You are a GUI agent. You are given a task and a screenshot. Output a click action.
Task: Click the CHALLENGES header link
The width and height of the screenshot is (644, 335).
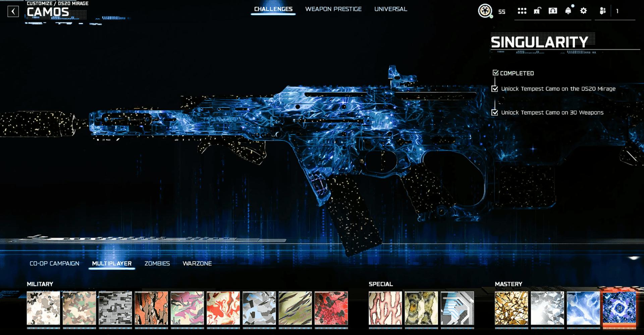273,9
